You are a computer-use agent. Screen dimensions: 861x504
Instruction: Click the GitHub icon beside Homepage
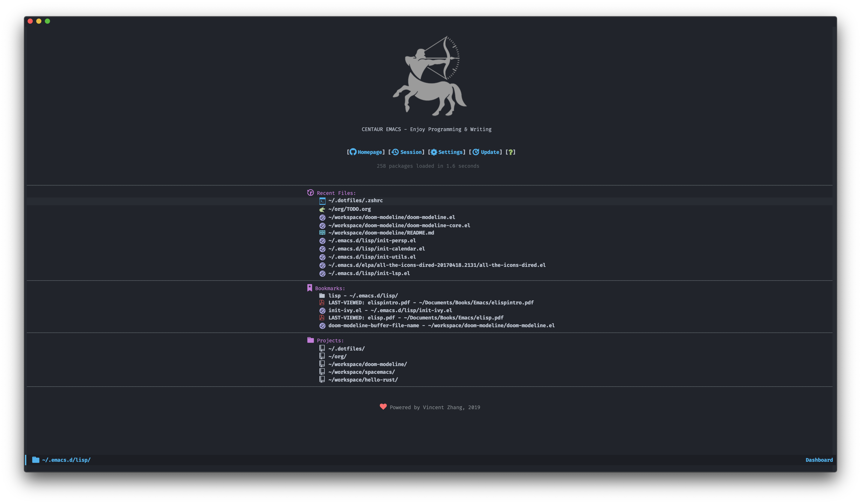[x=353, y=152]
